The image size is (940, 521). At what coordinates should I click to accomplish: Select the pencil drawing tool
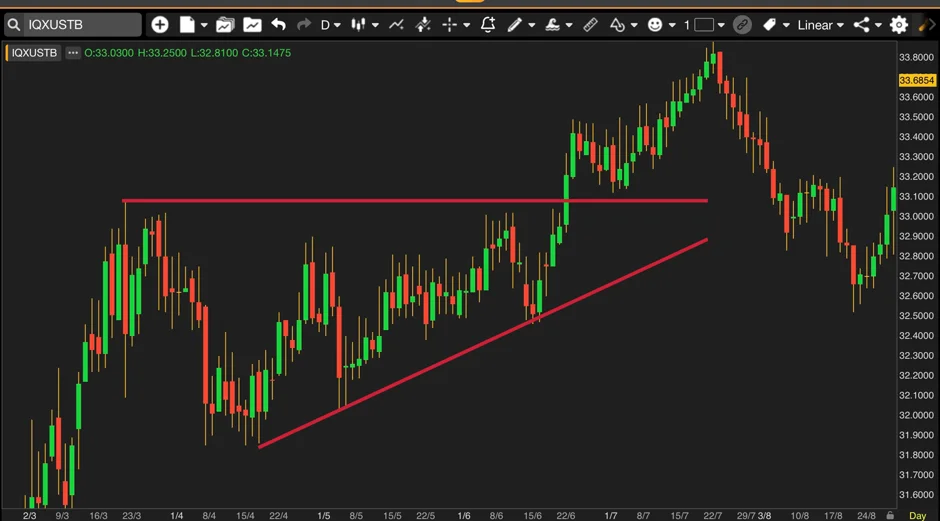pyautogui.click(x=514, y=25)
